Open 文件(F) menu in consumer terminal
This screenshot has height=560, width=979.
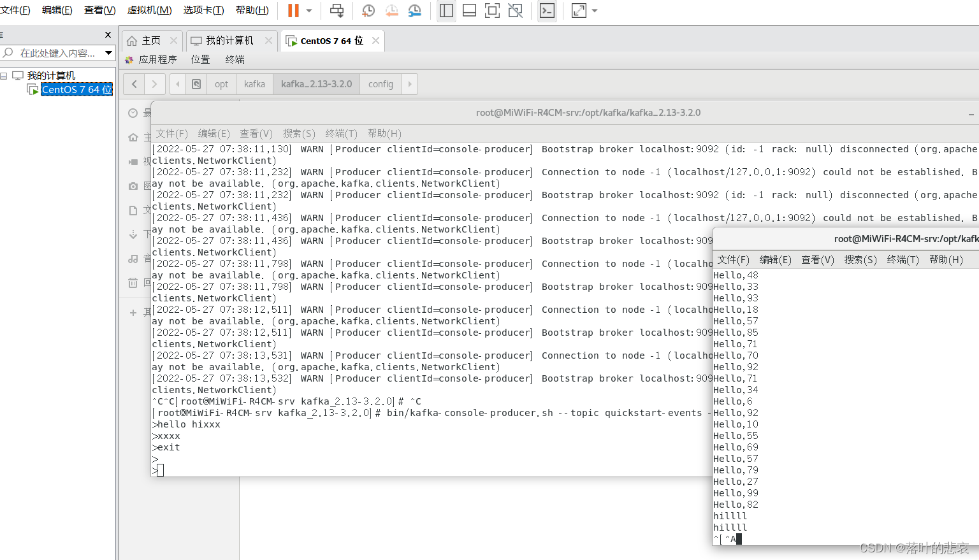tap(733, 259)
